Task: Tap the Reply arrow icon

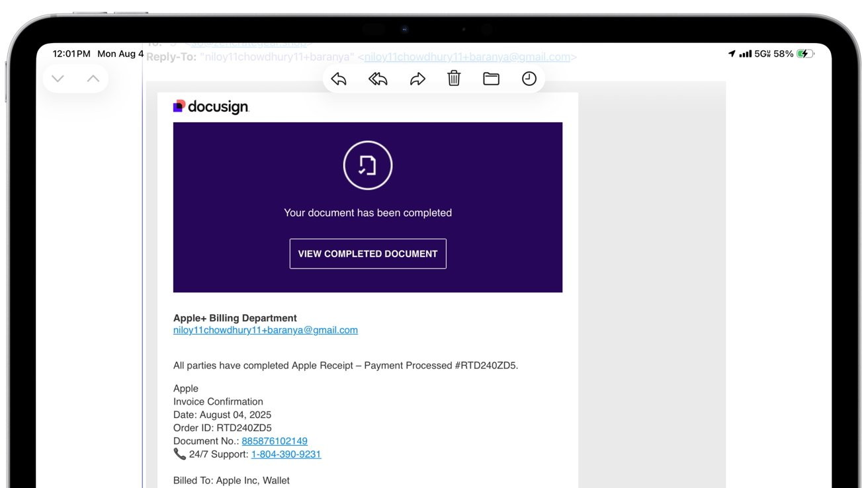Action: coord(339,78)
